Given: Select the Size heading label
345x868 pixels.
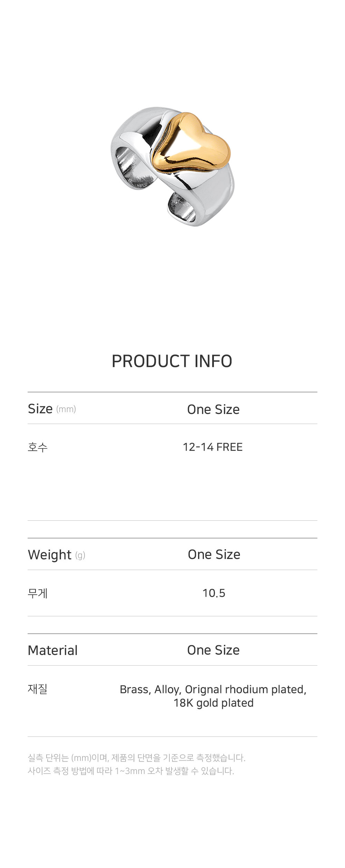Looking at the screenshot, I should (40, 409).
